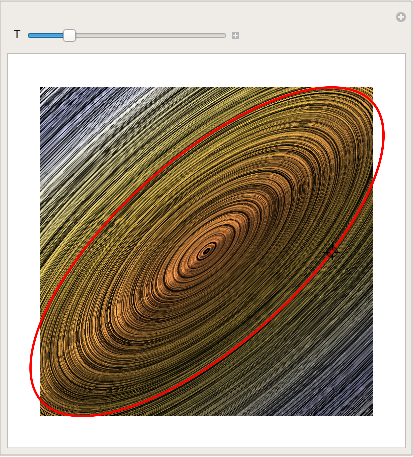Click the T label beside the slider

tap(17, 34)
